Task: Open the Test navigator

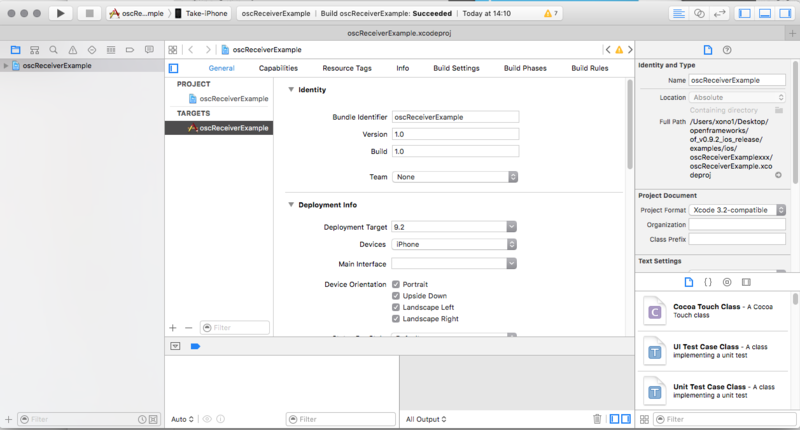Action: point(92,49)
